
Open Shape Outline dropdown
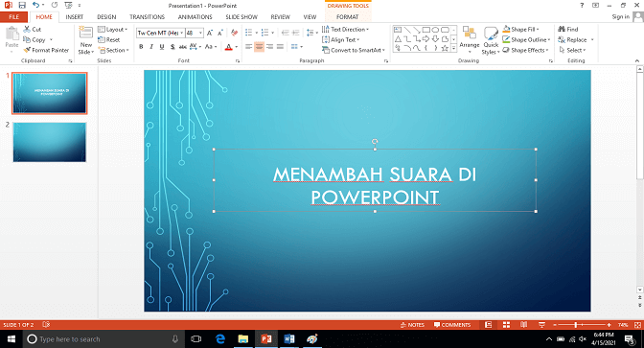click(526, 40)
